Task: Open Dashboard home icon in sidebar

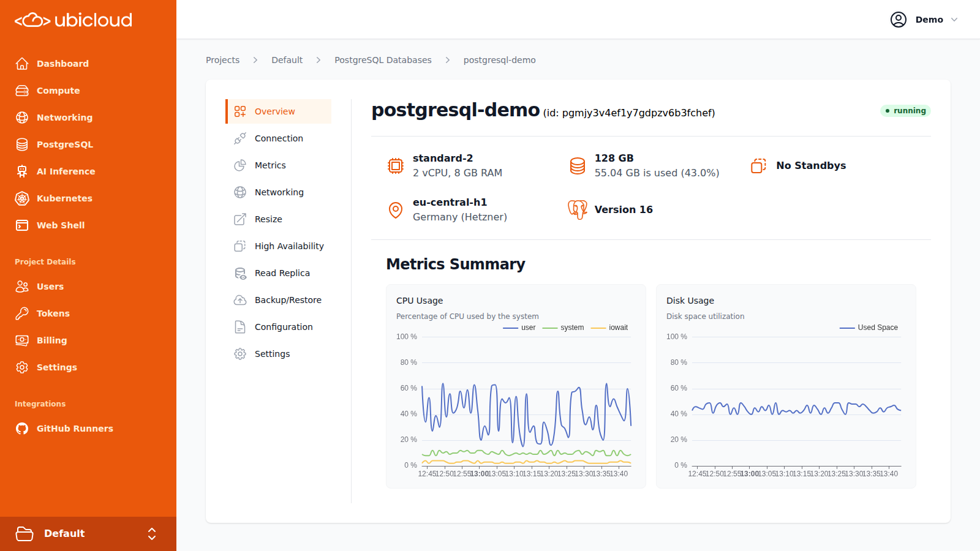Action: [22, 64]
